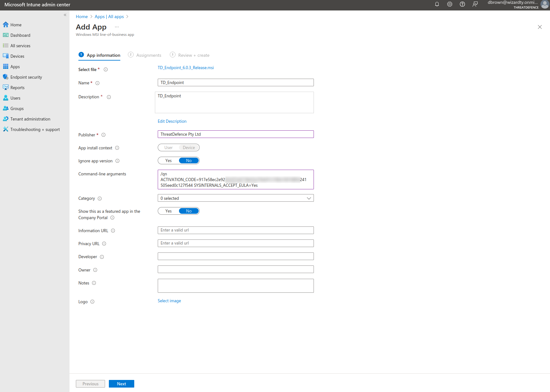Click the Groups sidebar icon

coord(6,108)
